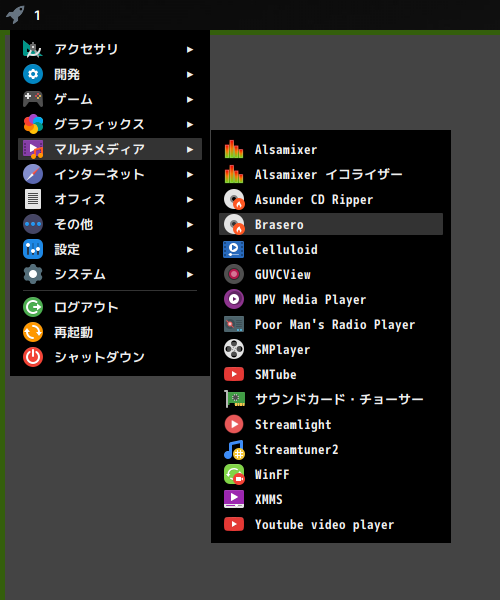Click the ゲーム gamepad icon
Viewport: 500px width, 600px height.
point(33,99)
